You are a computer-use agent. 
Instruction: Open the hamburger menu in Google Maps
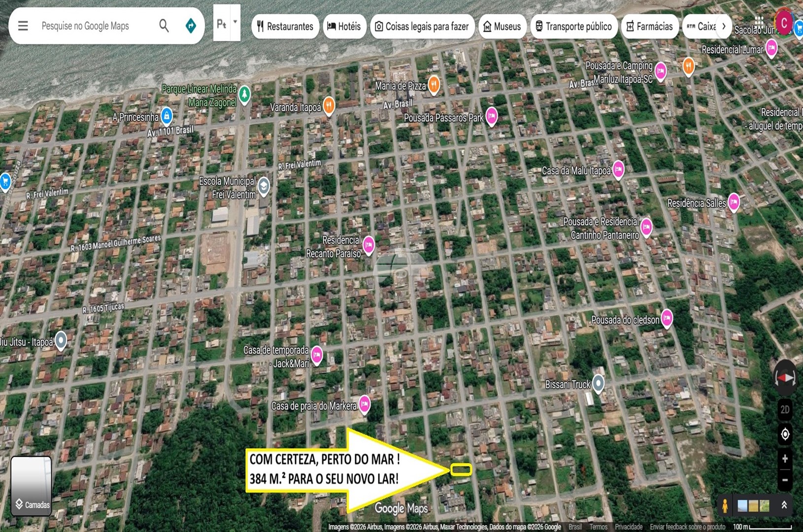[23, 26]
